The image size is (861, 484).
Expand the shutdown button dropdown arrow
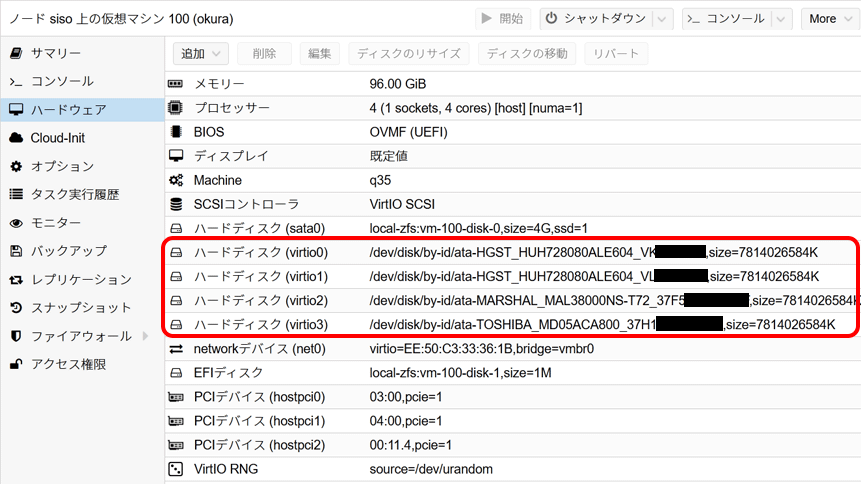point(662,19)
